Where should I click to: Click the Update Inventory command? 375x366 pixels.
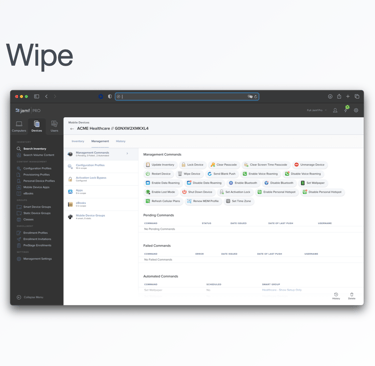coord(160,165)
